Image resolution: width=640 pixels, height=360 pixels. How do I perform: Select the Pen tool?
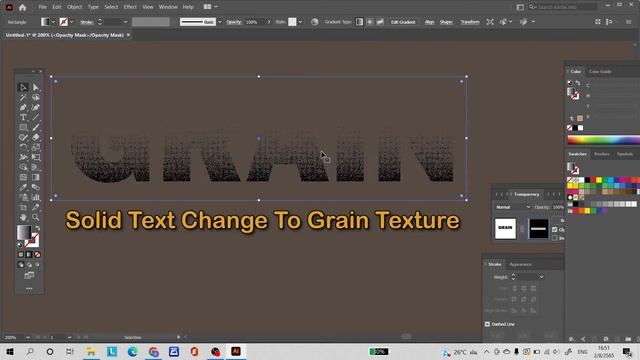(23, 107)
